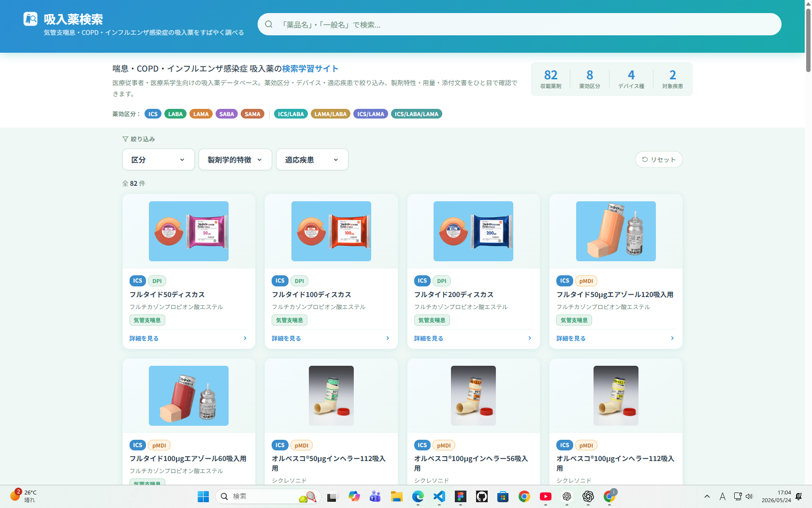This screenshot has width=812, height=508.
Task: Click the IME input mode indicator A
Action: pos(723,496)
